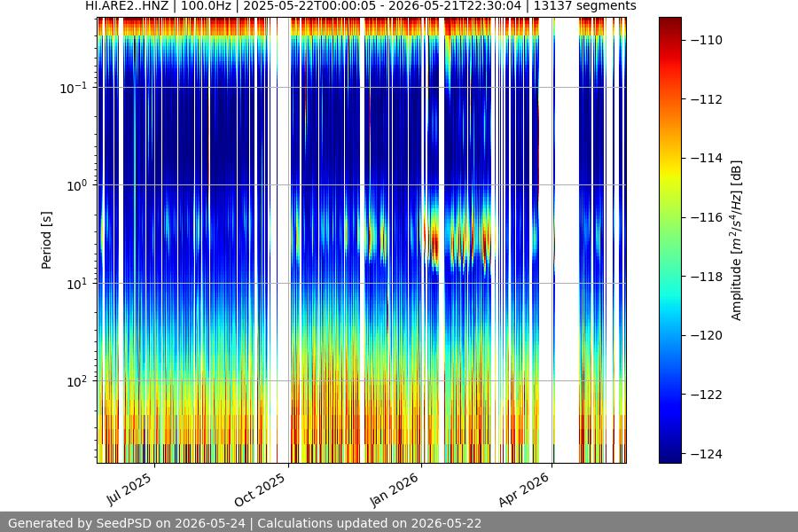Click the -116 colorbar tick value
The image size is (798, 532).
tap(707, 217)
